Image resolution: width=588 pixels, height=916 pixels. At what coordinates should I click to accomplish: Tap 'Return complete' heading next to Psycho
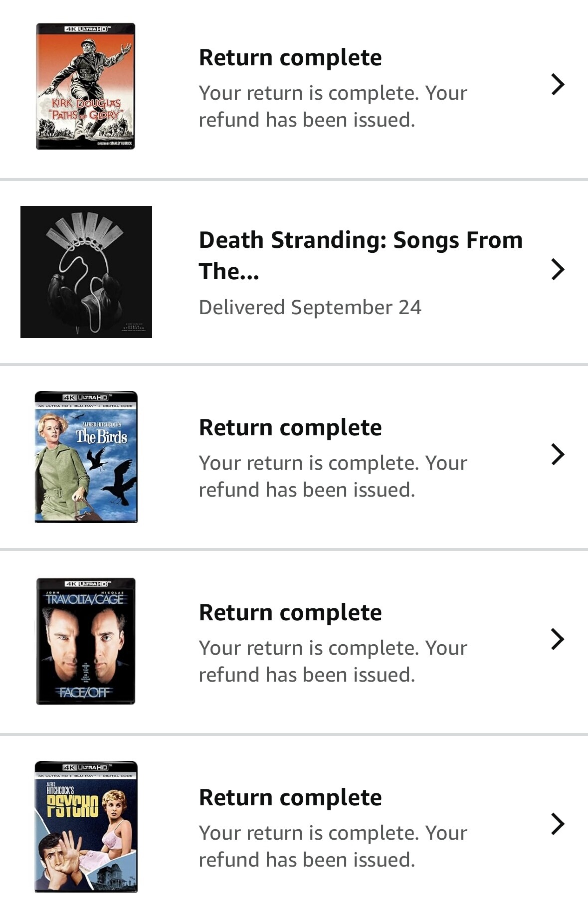point(290,798)
